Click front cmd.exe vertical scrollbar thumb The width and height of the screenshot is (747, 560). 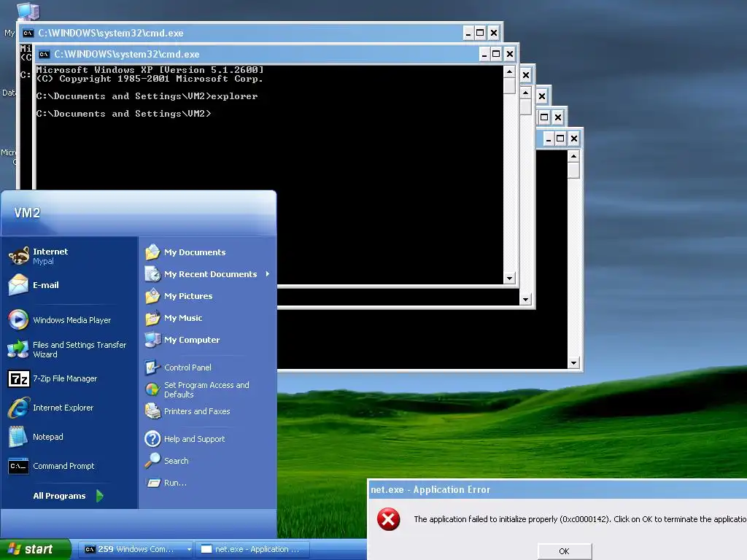point(509,86)
